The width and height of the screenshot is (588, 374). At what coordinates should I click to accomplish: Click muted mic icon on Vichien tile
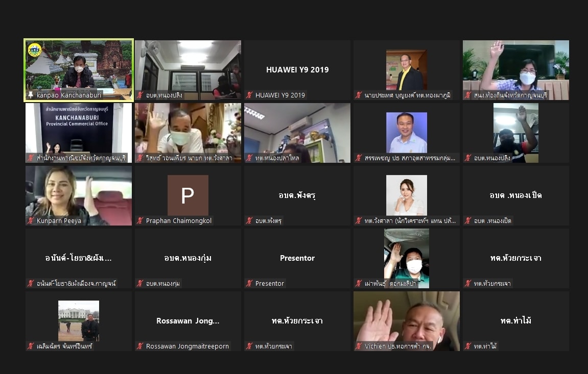(x=359, y=346)
